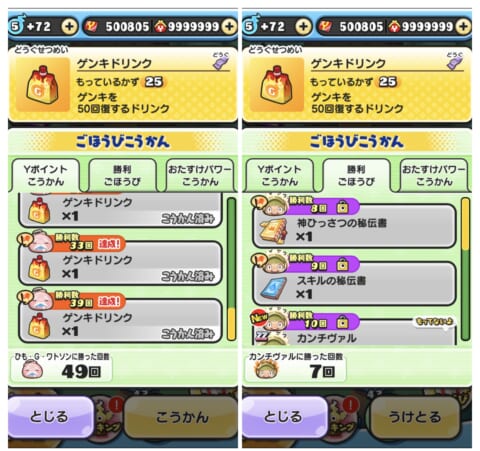Screen dimensions: 480x451
Task: Tap the とじる button on the left screen
Action: pyautogui.click(x=50, y=417)
